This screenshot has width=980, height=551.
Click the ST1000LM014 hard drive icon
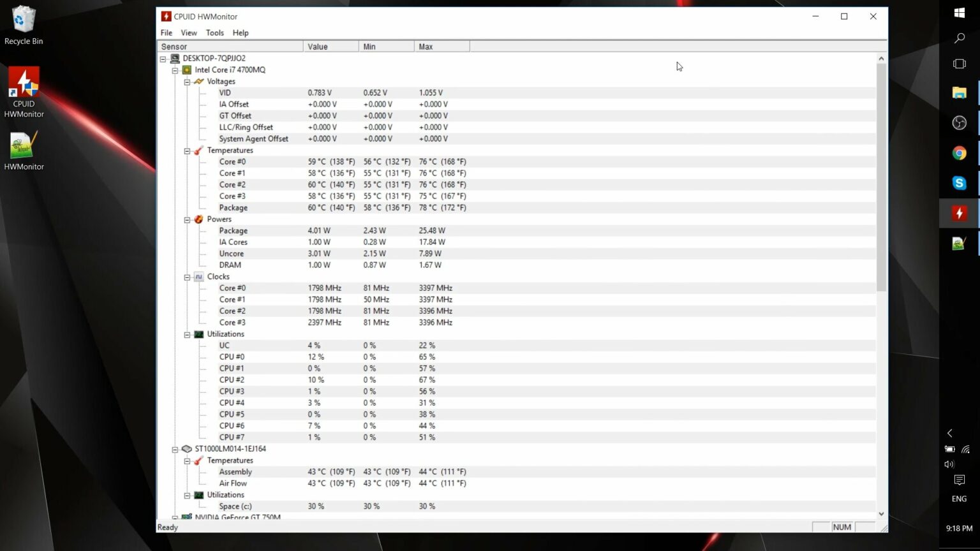click(x=187, y=448)
